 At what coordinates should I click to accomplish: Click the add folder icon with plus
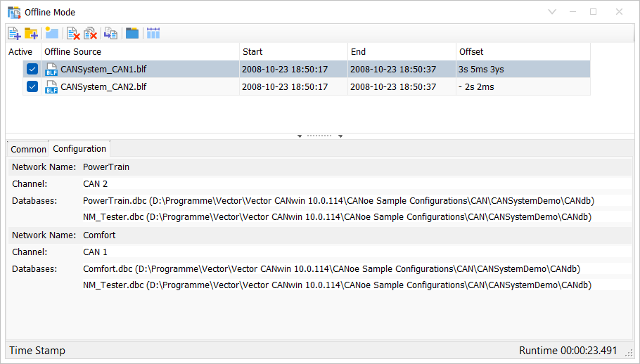click(x=32, y=34)
